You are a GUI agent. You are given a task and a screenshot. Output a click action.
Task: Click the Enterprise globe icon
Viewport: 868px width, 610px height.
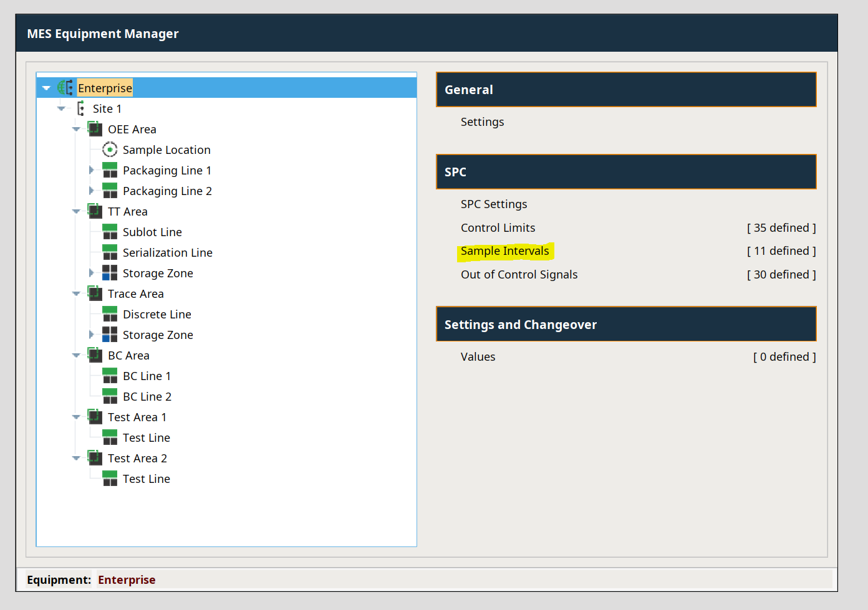coord(65,88)
